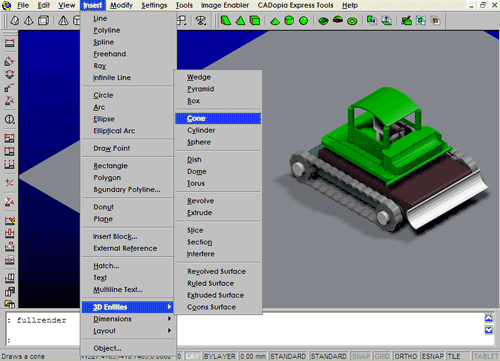Click the CADopia application logo icon
Image resolution: width=500 pixels, height=361 pixels.
(x=6, y=5)
